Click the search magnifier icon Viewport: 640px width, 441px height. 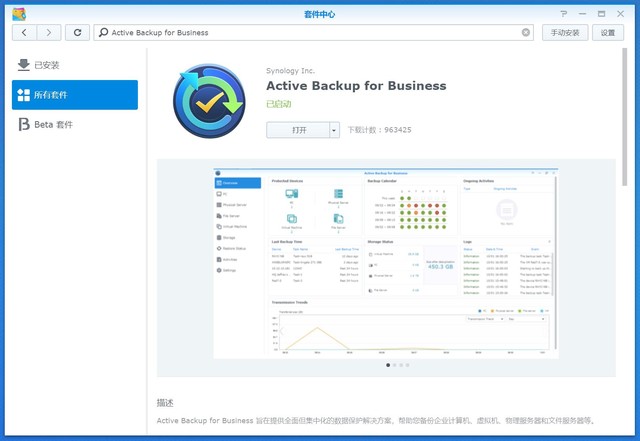tap(104, 32)
